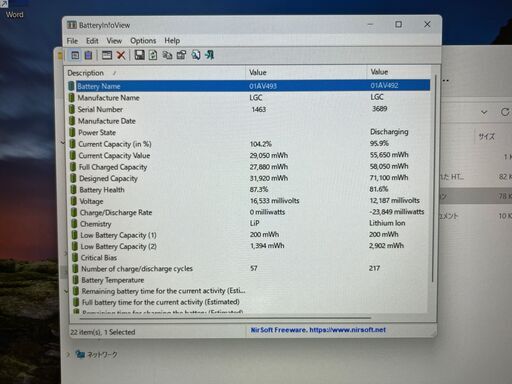512x384 pixels.
Task: Select the Charge/Discharge Rate row
Action: (250, 212)
